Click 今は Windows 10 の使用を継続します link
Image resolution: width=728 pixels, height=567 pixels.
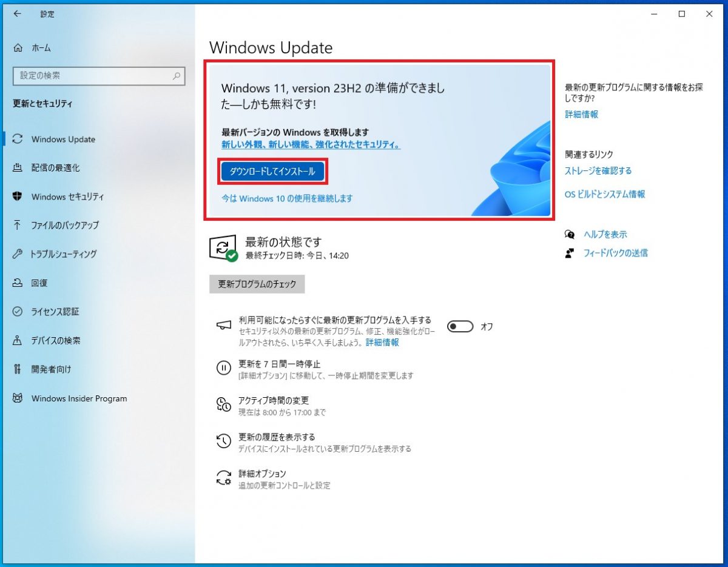tap(286, 198)
